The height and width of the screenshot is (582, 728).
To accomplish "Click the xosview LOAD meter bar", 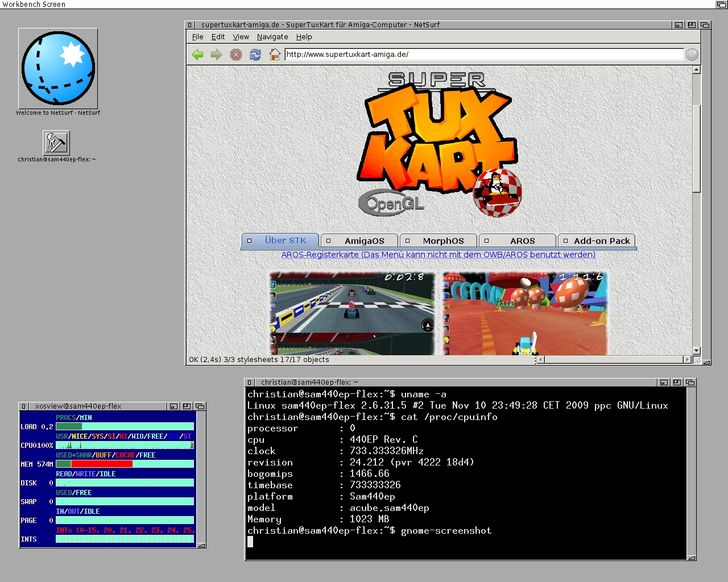I will [x=125, y=426].
